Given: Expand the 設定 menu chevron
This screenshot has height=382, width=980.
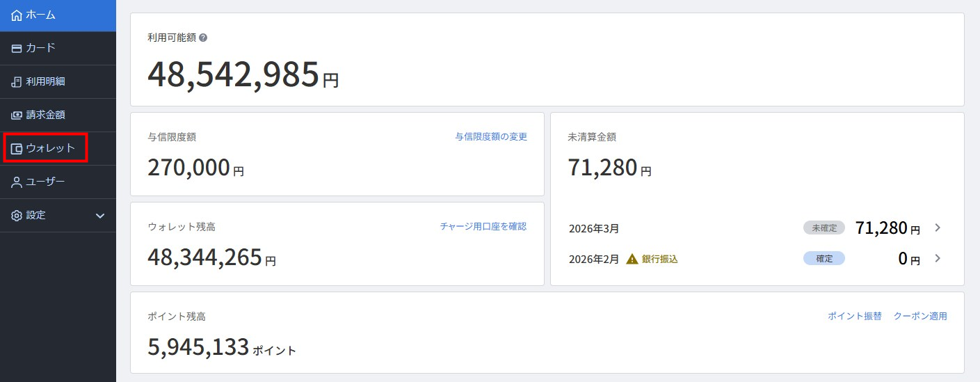Looking at the screenshot, I should point(100,216).
